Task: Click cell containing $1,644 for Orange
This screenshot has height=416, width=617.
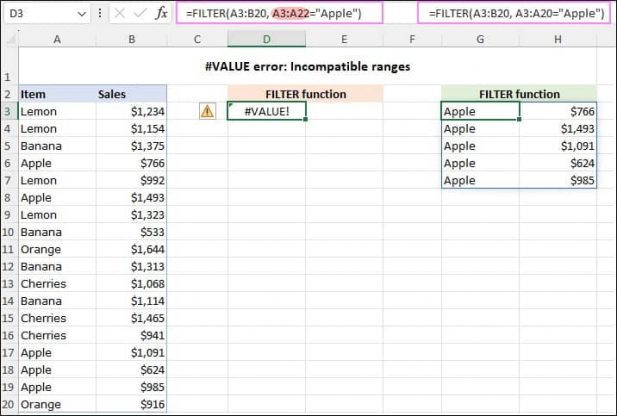Action: coord(131,249)
